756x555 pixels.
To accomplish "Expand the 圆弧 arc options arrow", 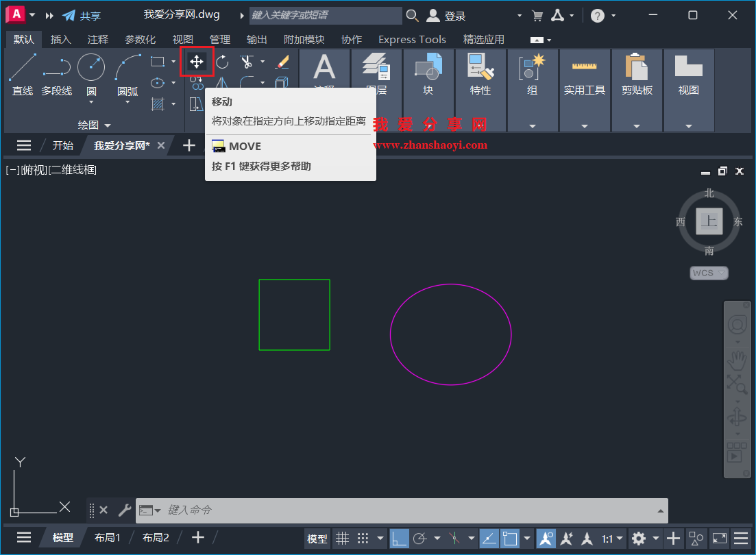I will click(x=127, y=102).
